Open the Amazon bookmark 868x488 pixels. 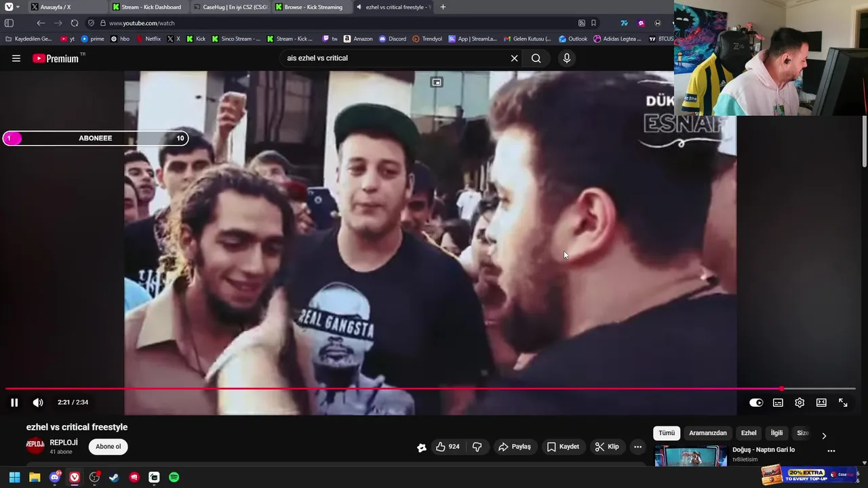click(358, 39)
